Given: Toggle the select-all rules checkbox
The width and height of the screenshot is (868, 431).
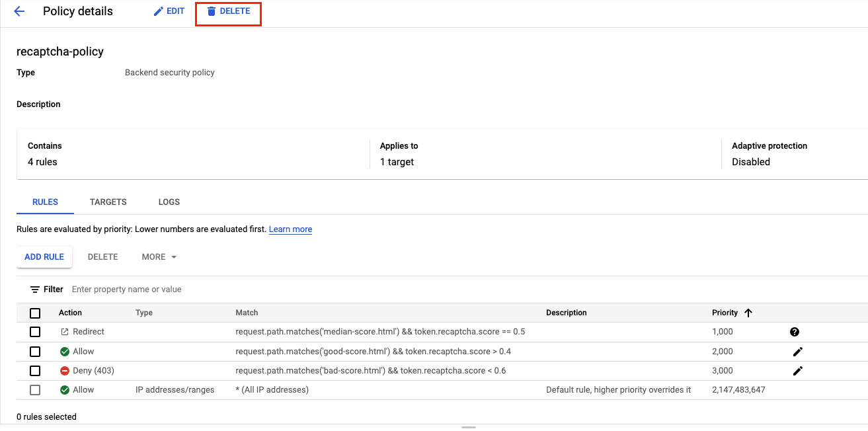Looking at the screenshot, I should 35,313.
